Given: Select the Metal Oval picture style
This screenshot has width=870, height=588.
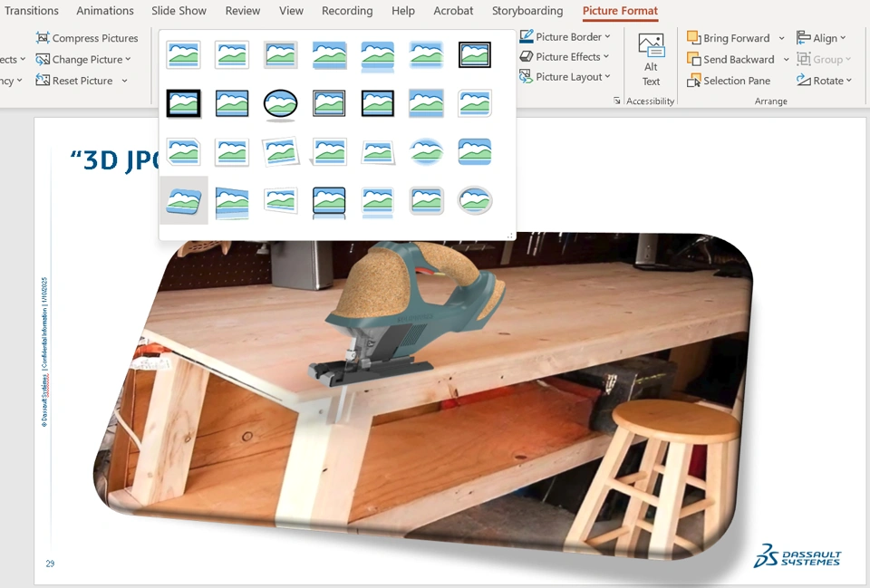Looking at the screenshot, I should pyautogui.click(x=474, y=200).
